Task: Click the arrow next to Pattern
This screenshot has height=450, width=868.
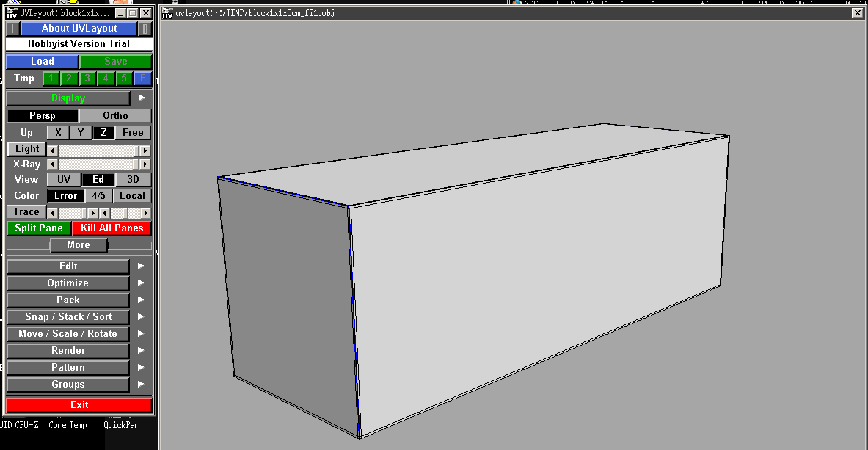Action: (141, 368)
